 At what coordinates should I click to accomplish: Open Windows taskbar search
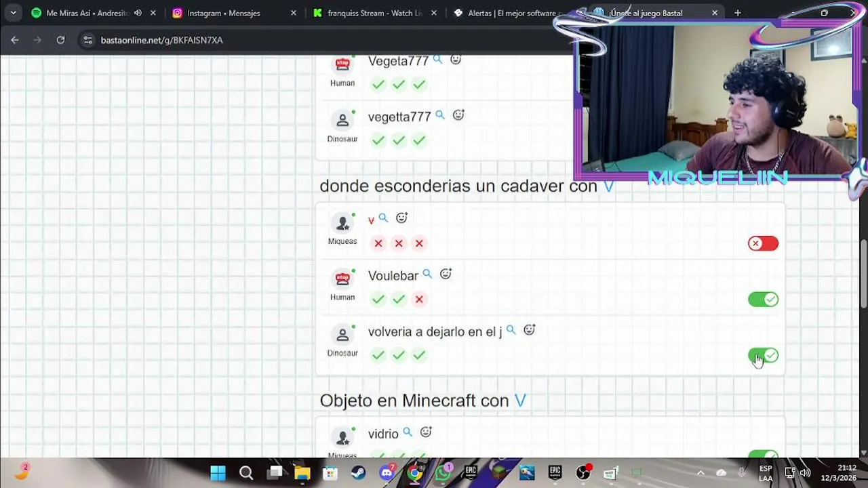point(246,472)
